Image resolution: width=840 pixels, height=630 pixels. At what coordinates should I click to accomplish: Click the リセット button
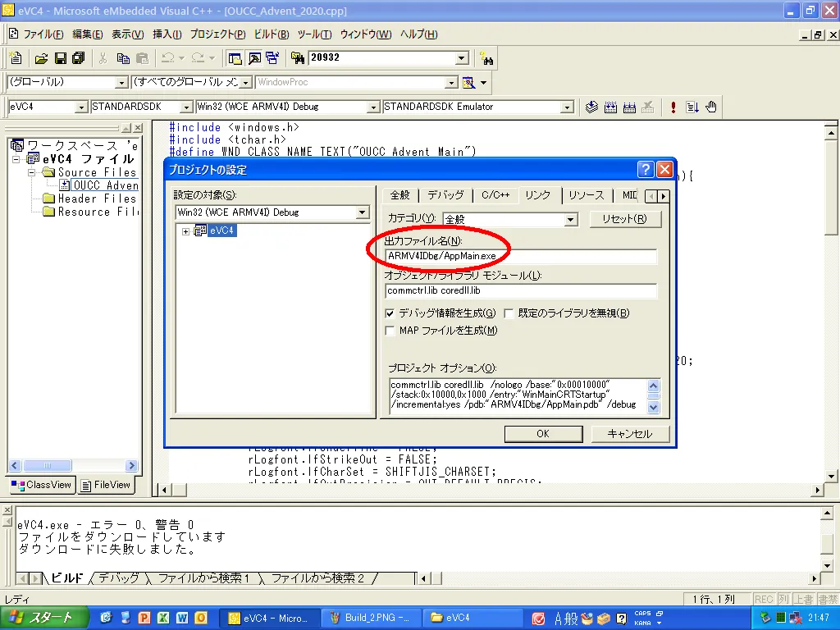tap(624, 219)
